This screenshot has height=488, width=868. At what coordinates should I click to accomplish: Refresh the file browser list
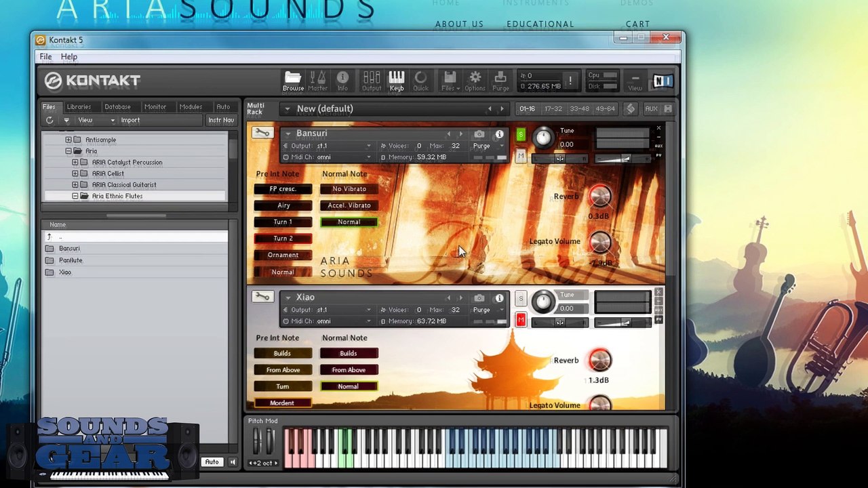click(x=50, y=120)
